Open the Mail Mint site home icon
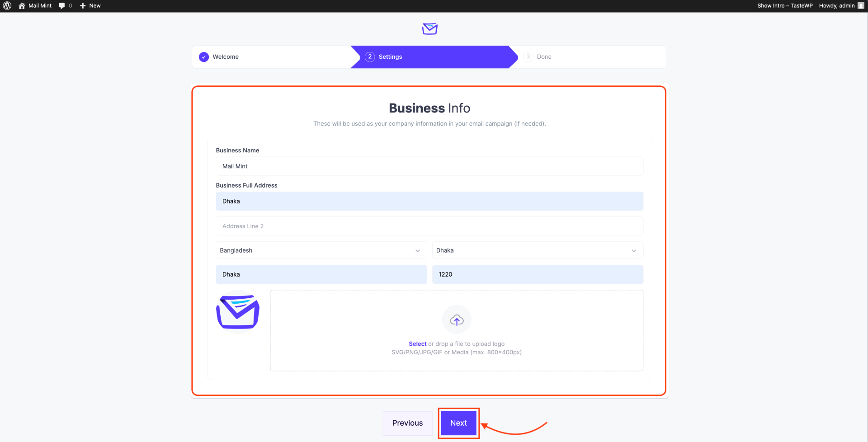Image resolution: width=868 pixels, height=442 pixels. coord(22,6)
